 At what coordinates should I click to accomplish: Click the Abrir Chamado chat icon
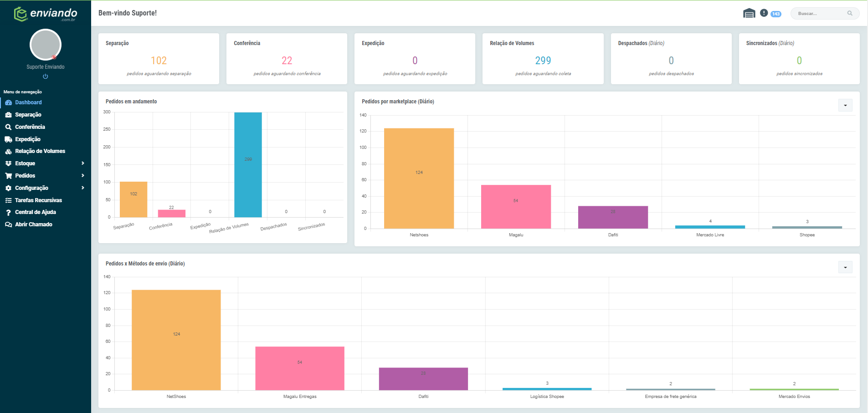tap(8, 224)
